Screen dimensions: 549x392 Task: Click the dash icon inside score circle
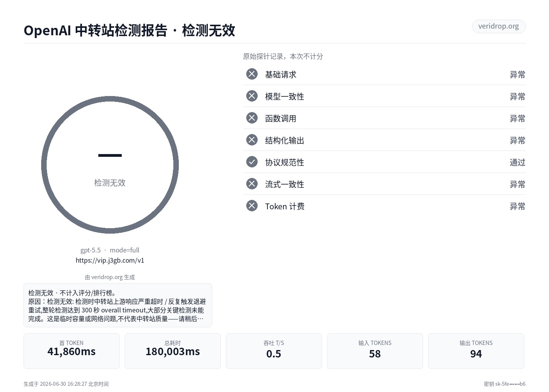pyautogui.click(x=110, y=156)
